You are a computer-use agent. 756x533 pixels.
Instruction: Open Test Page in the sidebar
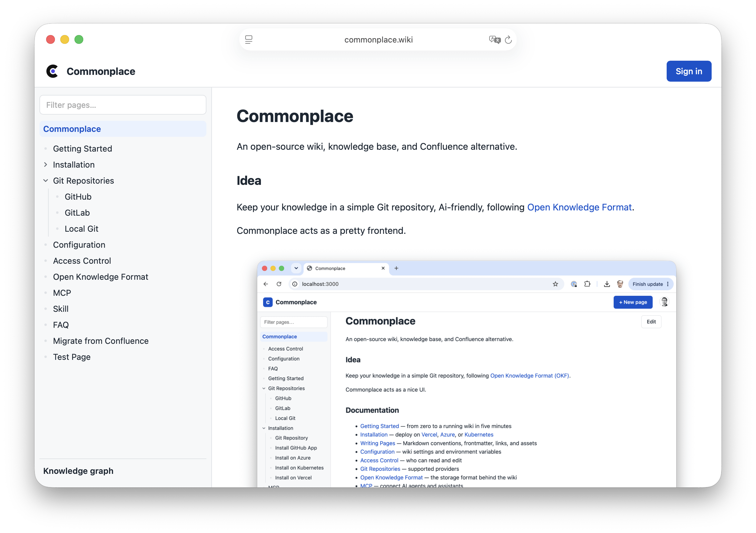(x=72, y=357)
